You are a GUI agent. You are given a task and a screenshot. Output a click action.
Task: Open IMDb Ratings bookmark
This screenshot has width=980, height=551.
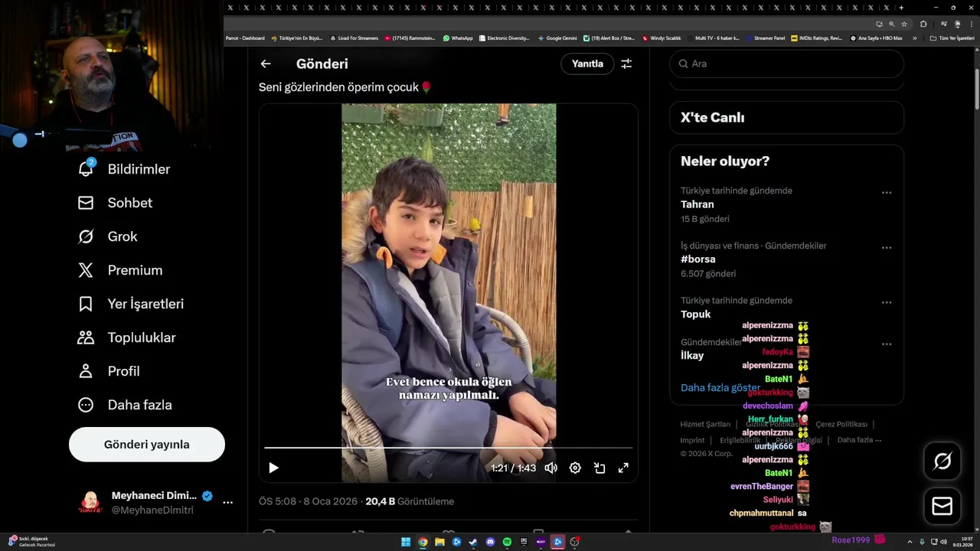pyautogui.click(x=816, y=37)
